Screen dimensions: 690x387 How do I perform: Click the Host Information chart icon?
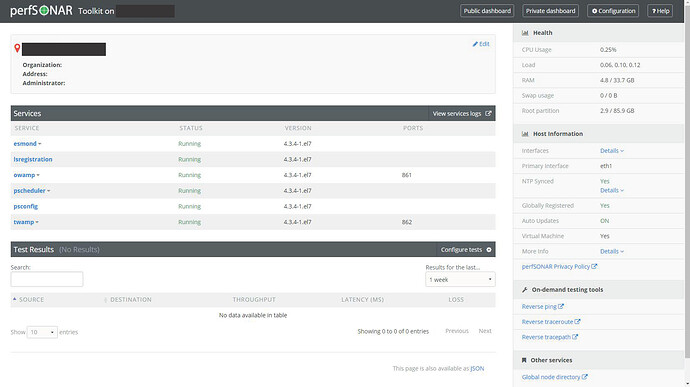pyautogui.click(x=525, y=134)
